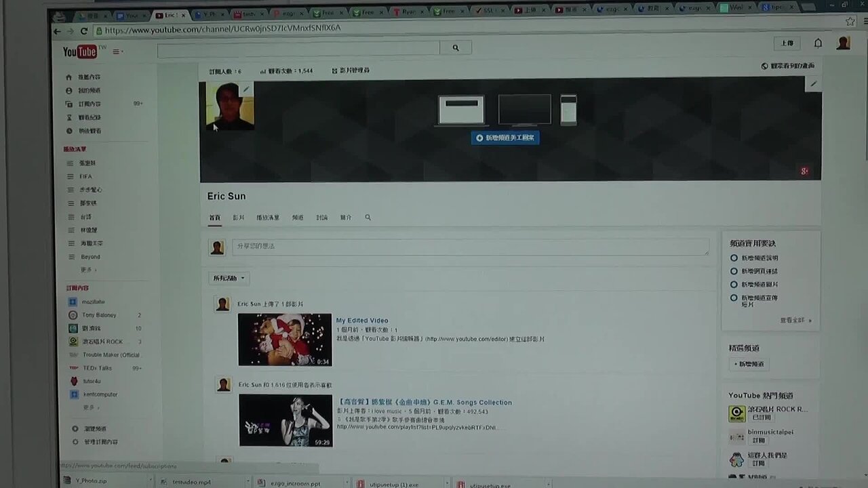
Task: Select fourth channel tips radio option
Action: (734, 298)
